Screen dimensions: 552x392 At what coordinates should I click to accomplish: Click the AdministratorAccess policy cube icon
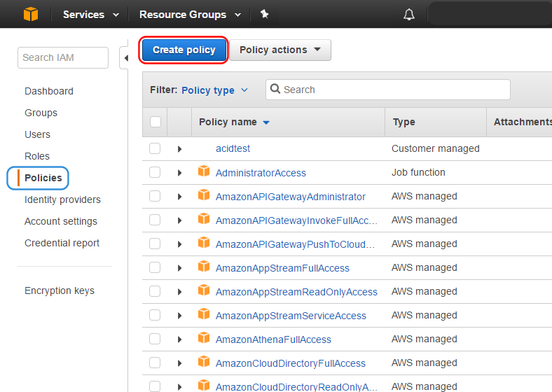click(x=204, y=171)
